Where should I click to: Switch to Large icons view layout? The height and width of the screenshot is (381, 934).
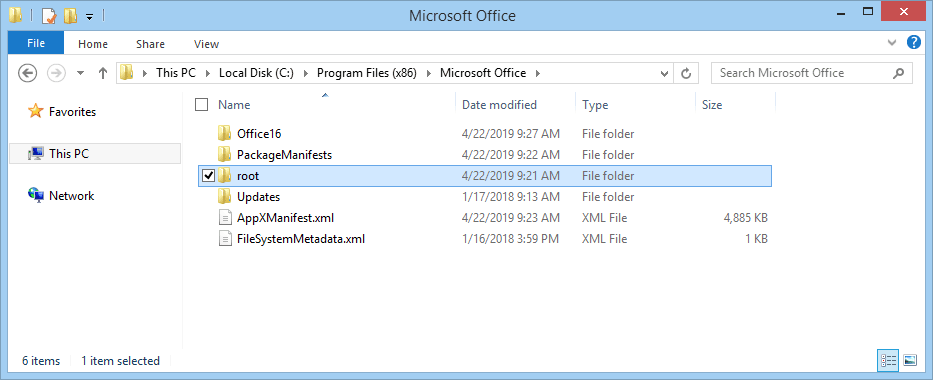click(x=910, y=360)
